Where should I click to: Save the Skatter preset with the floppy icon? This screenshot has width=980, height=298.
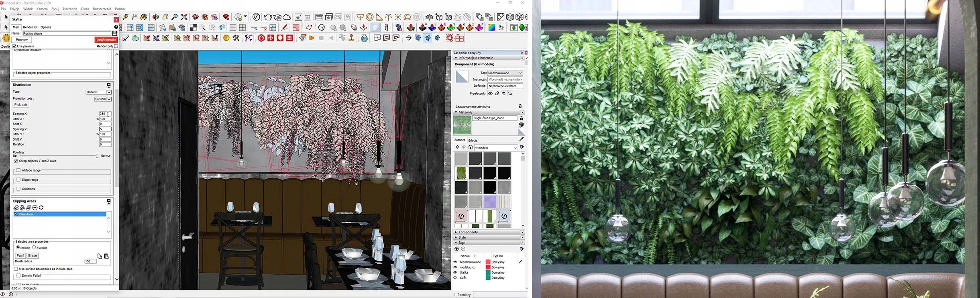coord(115,33)
